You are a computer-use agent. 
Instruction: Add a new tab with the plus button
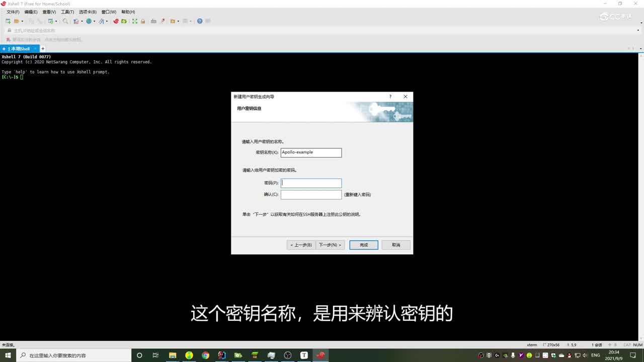pos(43,48)
